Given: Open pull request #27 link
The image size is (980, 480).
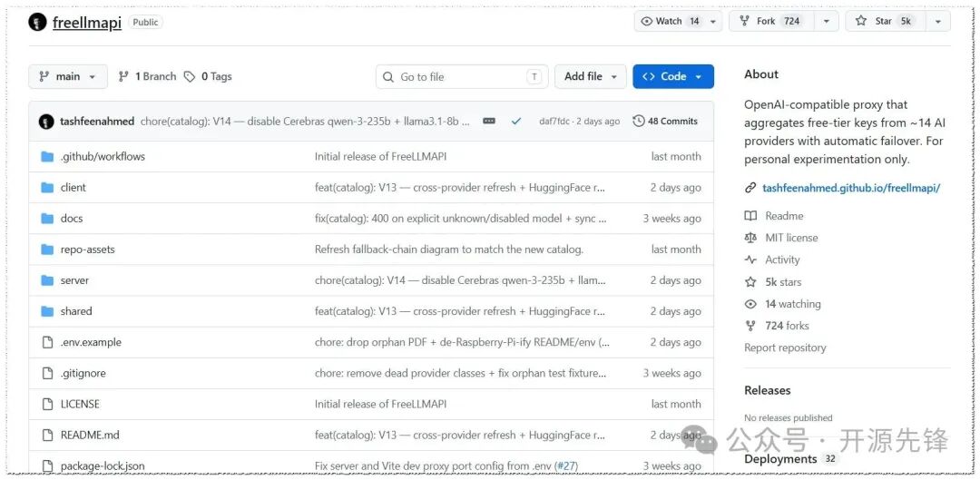Looking at the screenshot, I should (x=565, y=465).
